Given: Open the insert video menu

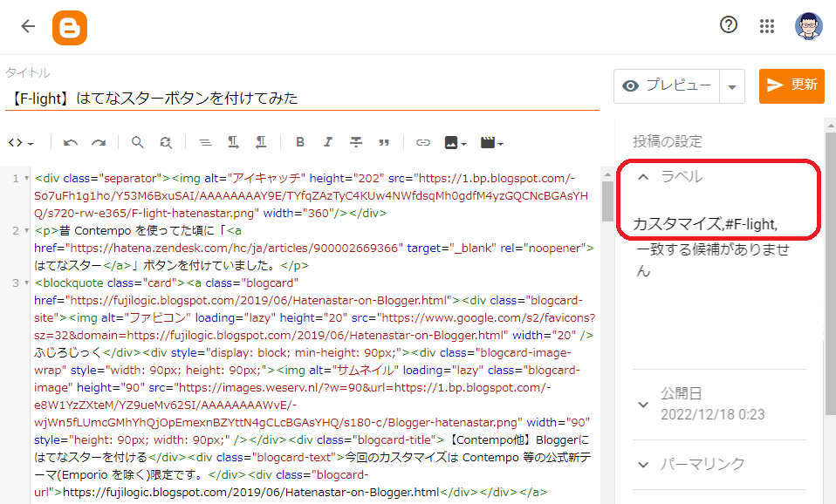Looking at the screenshot, I should tap(491, 143).
